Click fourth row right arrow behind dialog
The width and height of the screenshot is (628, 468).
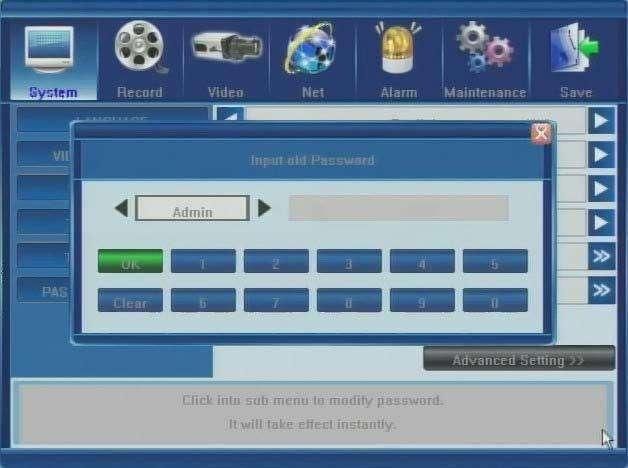(x=601, y=222)
